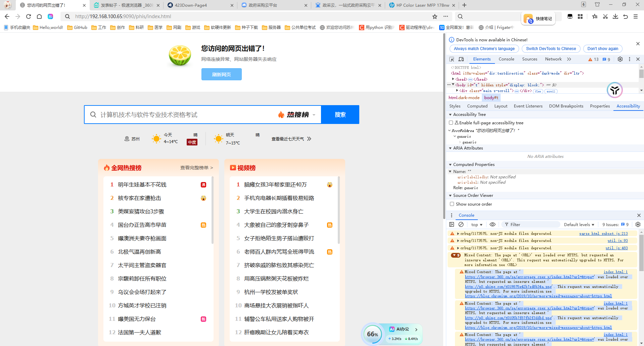This screenshot has width=644, height=346.
Task: Show more DevTools tabs with double chevron
Action: pyautogui.click(x=569, y=59)
